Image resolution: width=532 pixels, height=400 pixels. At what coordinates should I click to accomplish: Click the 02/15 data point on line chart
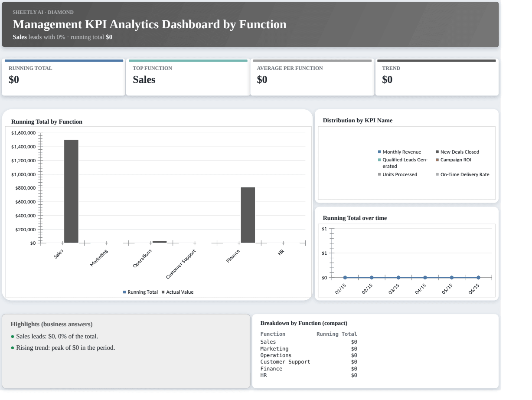pos(372,278)
